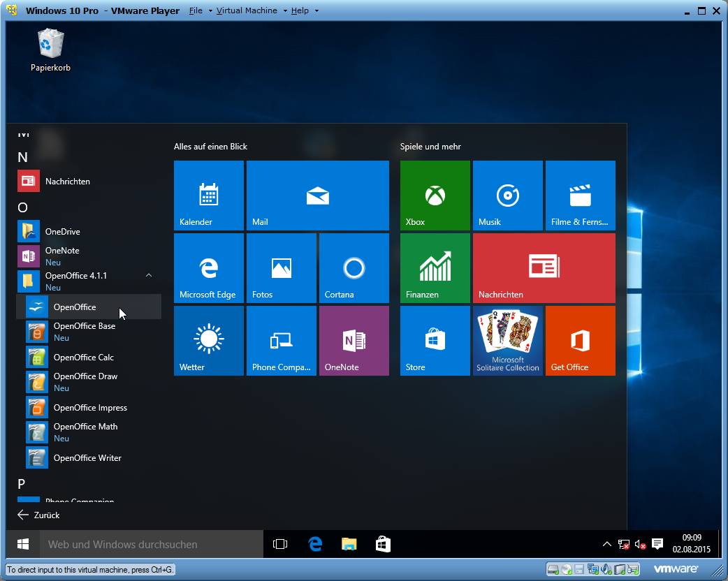728x581 pixels.
Task: Click the Store icon in taskbar
Action: point(383,544)
